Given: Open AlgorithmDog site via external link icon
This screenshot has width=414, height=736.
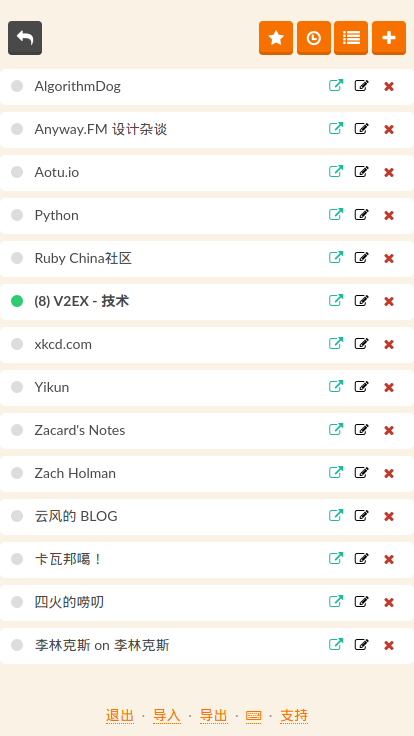Looking at the screenshot, I should pyautogui.click(x=336, y=85).
